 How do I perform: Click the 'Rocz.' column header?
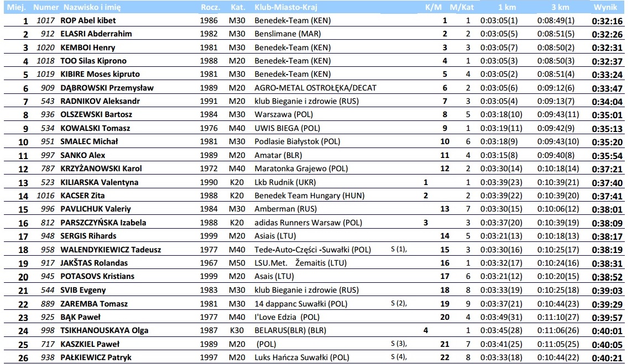210,9
